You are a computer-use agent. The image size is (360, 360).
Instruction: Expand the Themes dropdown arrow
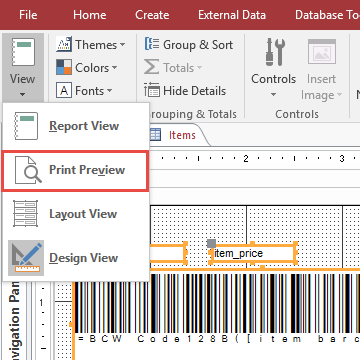click(122, 45)
